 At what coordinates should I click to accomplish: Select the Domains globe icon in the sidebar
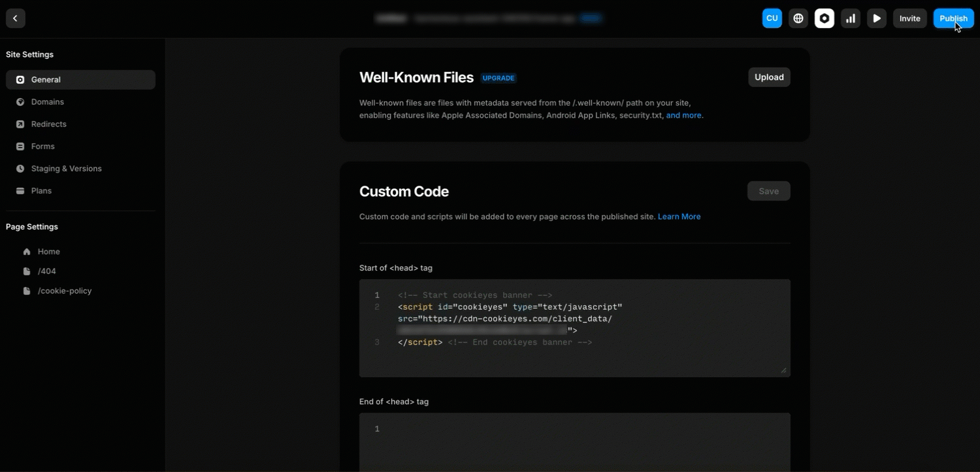click(20, 101)
